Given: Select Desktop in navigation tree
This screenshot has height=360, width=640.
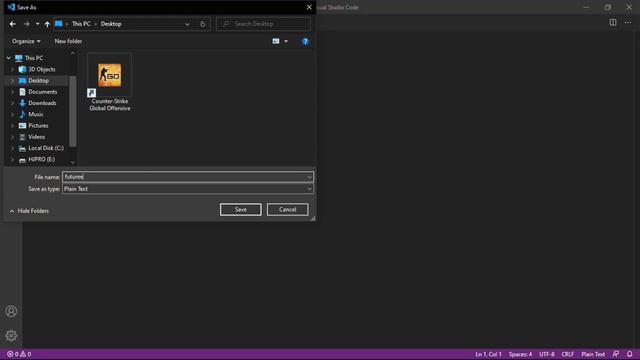Looking at the screenshot, I should 38,80.
